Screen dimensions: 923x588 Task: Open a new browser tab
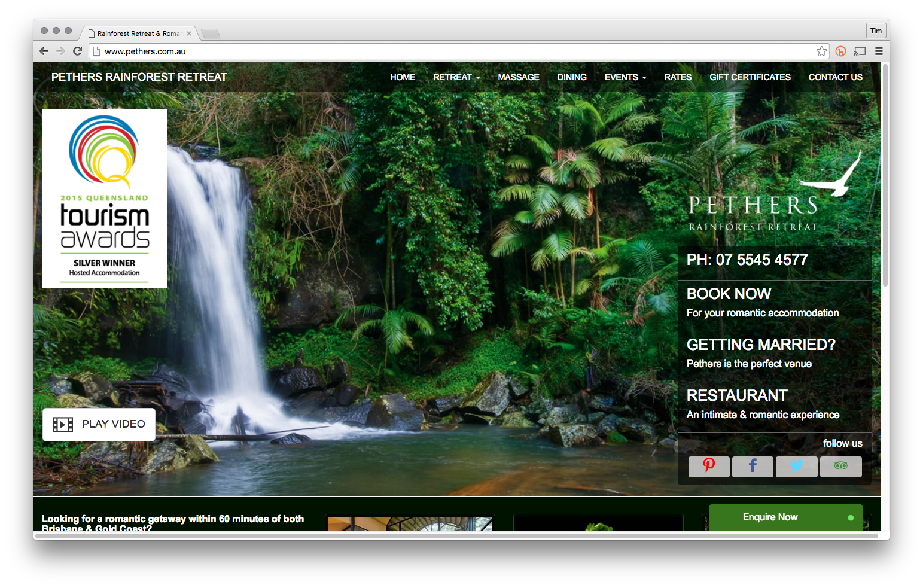click(x=211, y=33)
